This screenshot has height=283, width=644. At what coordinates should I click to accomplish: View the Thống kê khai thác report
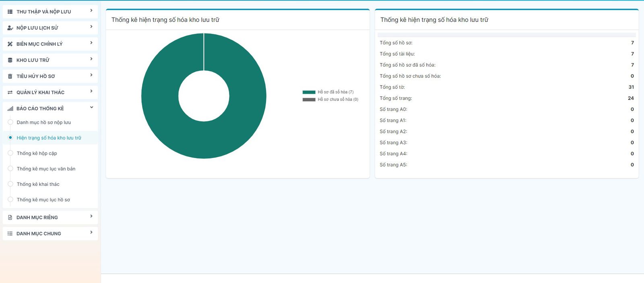[x=38, y=184]
